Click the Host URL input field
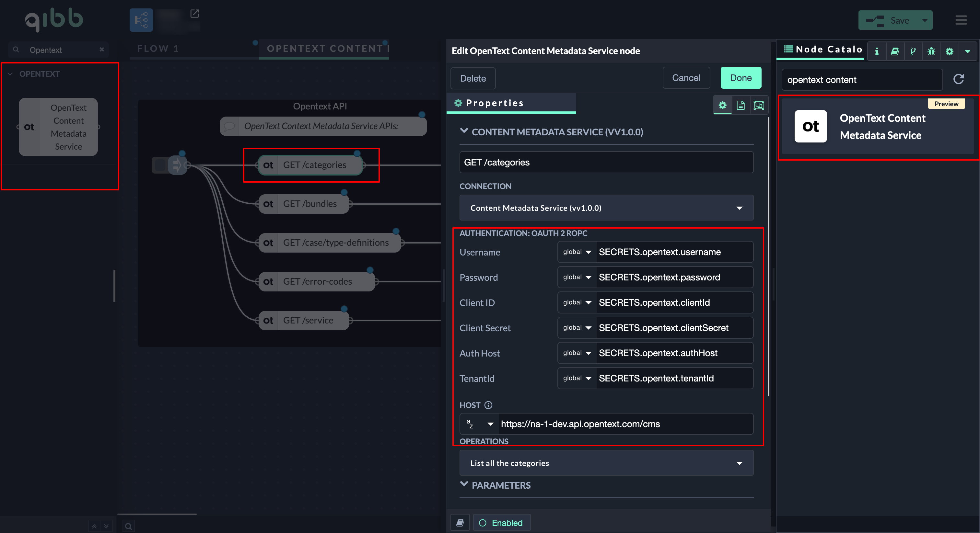Screen dimensions: 980x533 coord(624,424)
